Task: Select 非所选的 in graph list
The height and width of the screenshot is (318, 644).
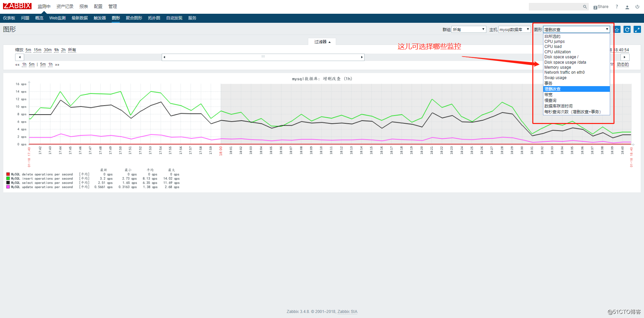Action: (576, 36)
